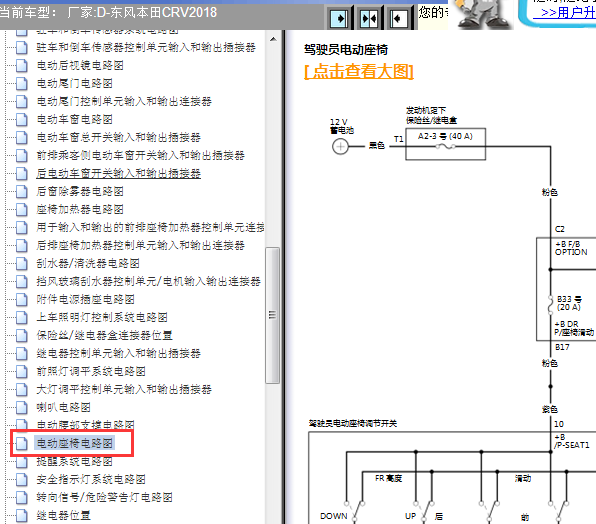Select 喇叭电路图 entry

point(63,407)
